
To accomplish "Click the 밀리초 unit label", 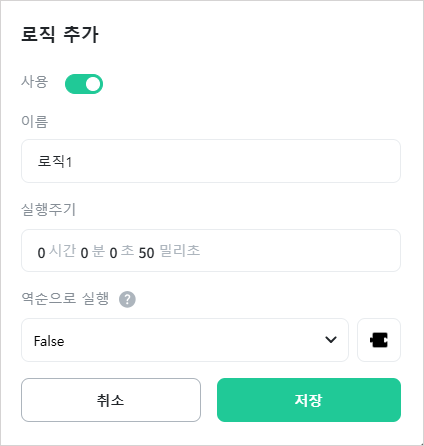I will coord(180,250).
